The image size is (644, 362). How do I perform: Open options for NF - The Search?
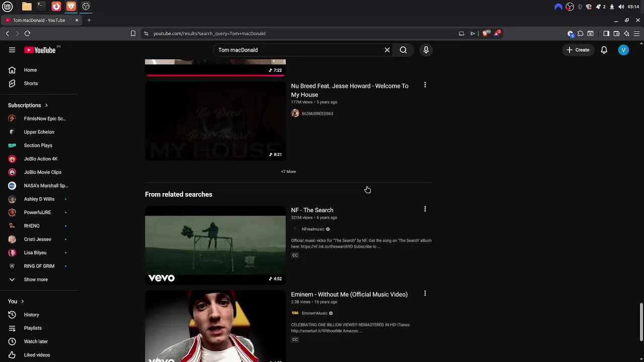[425, 209]
